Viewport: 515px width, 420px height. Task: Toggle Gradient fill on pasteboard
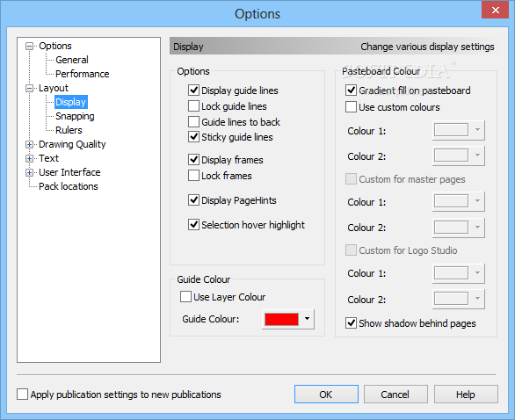(x=352, y=90)
